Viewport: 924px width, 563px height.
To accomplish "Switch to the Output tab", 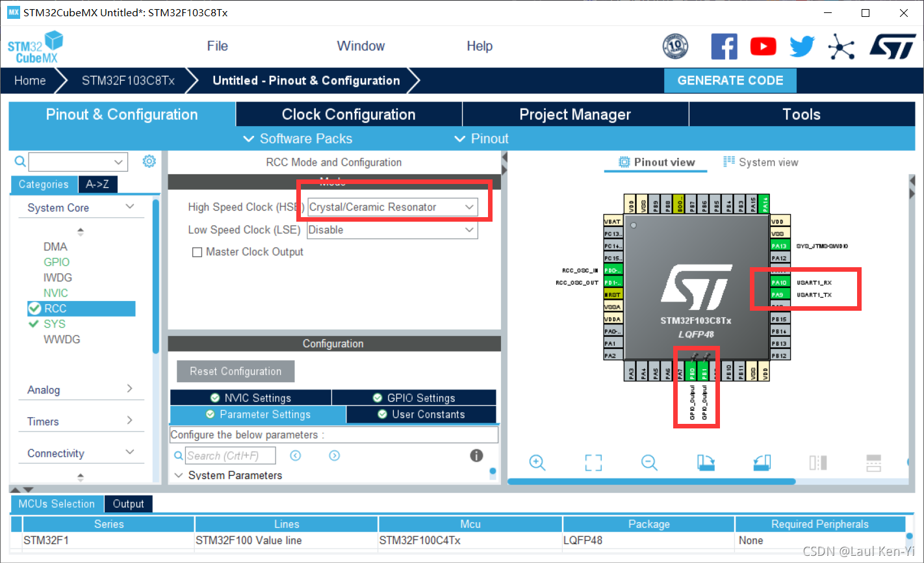I will click(x=129, y=504).
